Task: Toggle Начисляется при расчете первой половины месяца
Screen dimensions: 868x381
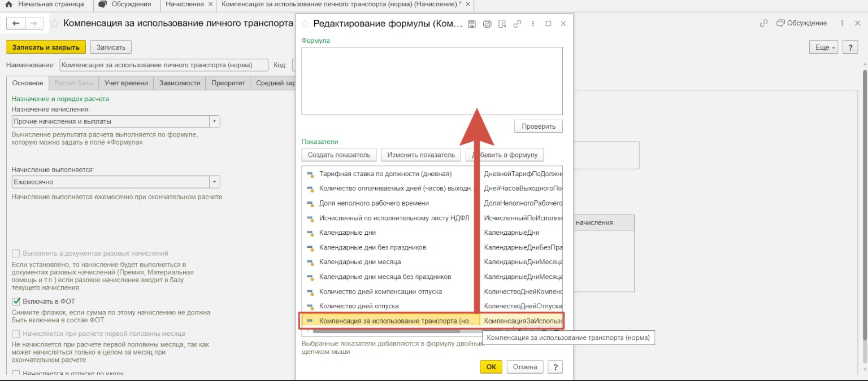Action: tap(16, 334)
